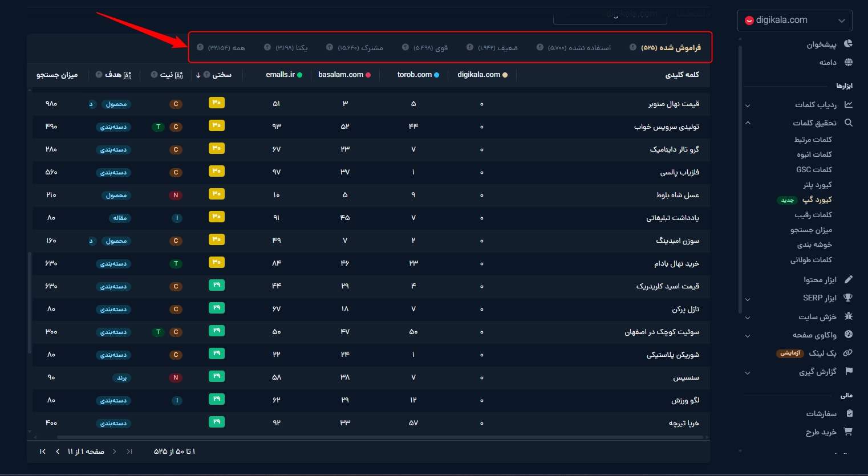
Task: Open help icon next to استفاده نشده tab
Action: (540, 47)
